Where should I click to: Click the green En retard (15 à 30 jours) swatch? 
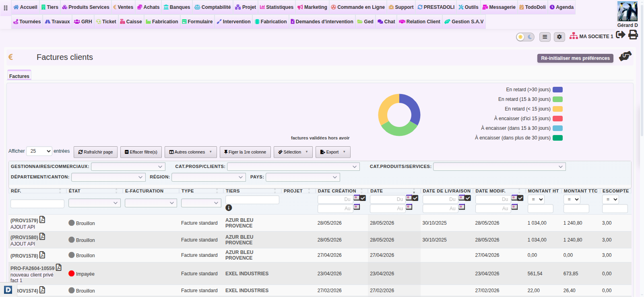point(557,99)
